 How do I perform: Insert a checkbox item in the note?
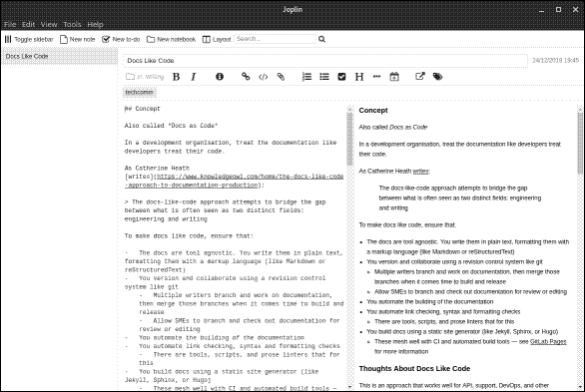pos(341,77)
